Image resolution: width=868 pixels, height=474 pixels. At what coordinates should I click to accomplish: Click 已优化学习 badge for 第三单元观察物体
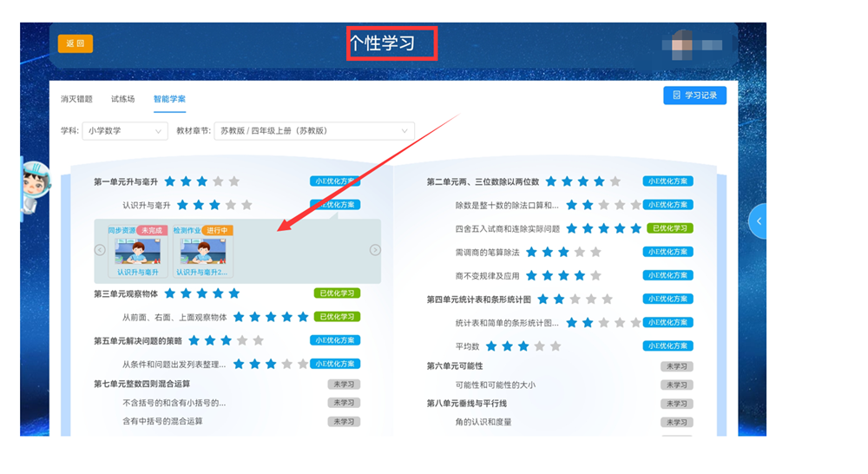coord(337,293)
